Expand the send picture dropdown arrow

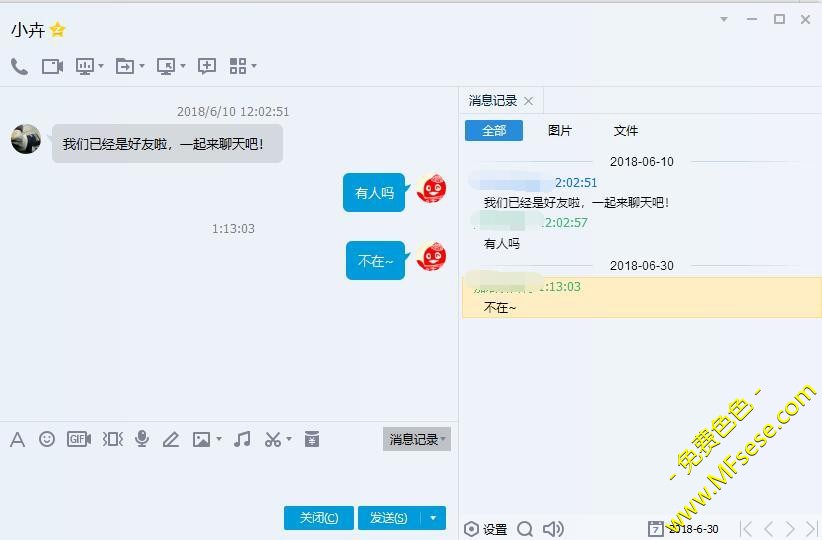pos(219,439)
